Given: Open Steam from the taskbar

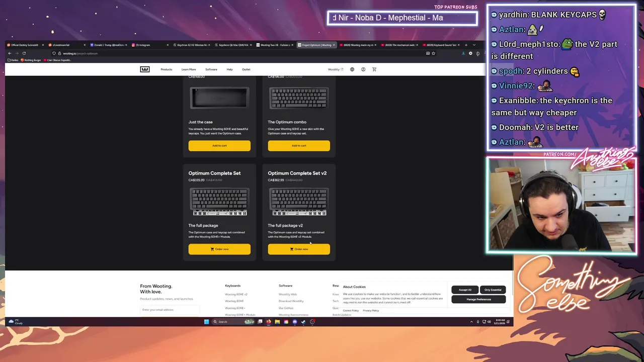Looking at the screenshot, I should [x=303, y=322].
